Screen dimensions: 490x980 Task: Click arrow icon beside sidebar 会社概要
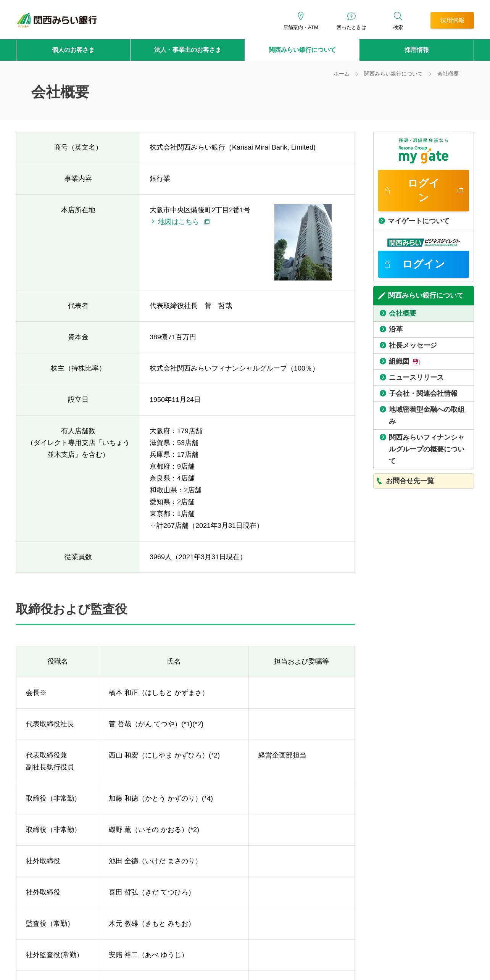click(x=383, y=313)
